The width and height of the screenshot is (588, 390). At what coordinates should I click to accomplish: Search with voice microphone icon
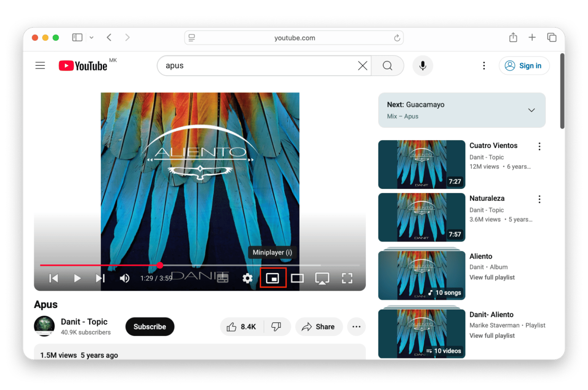pyautogui.click(x=423, y=66)
